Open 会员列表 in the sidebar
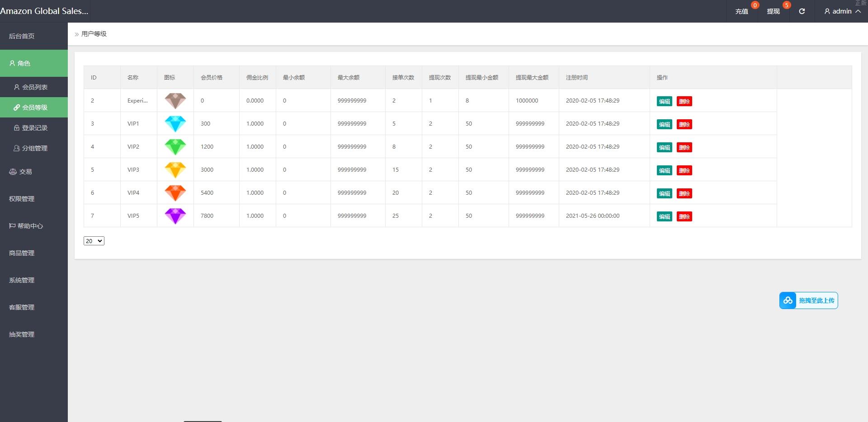868x422 pixels. coord(34,87)
